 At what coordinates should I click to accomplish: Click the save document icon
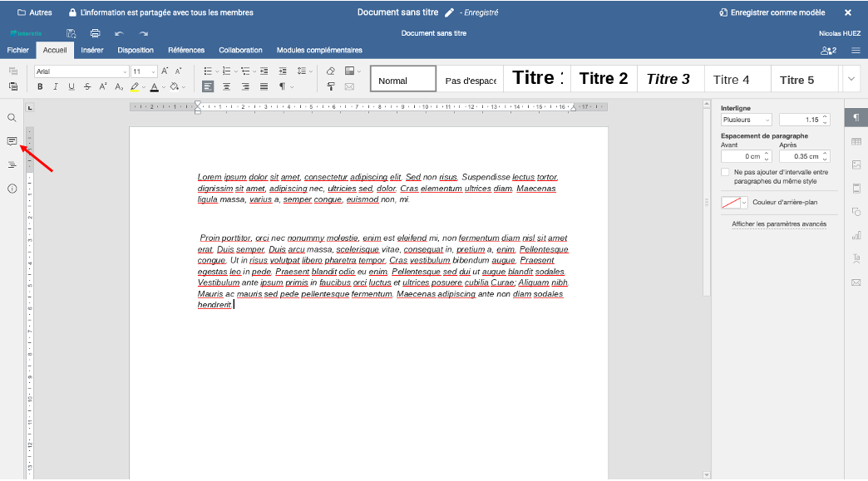(x=71, y=33)
